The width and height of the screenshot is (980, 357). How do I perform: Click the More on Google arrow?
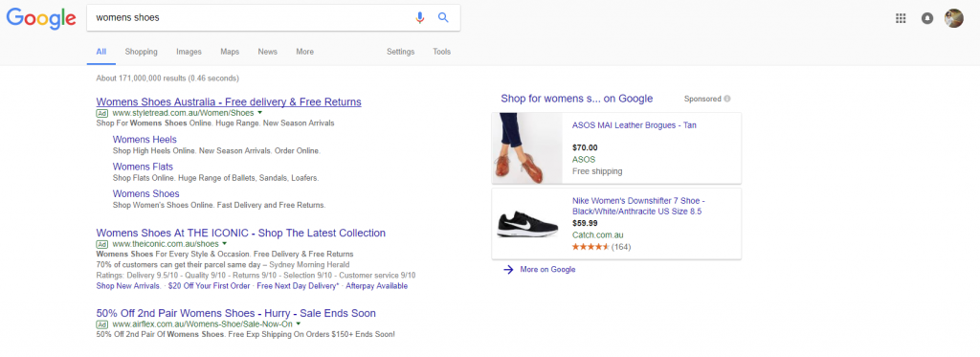tap(509, 270)
